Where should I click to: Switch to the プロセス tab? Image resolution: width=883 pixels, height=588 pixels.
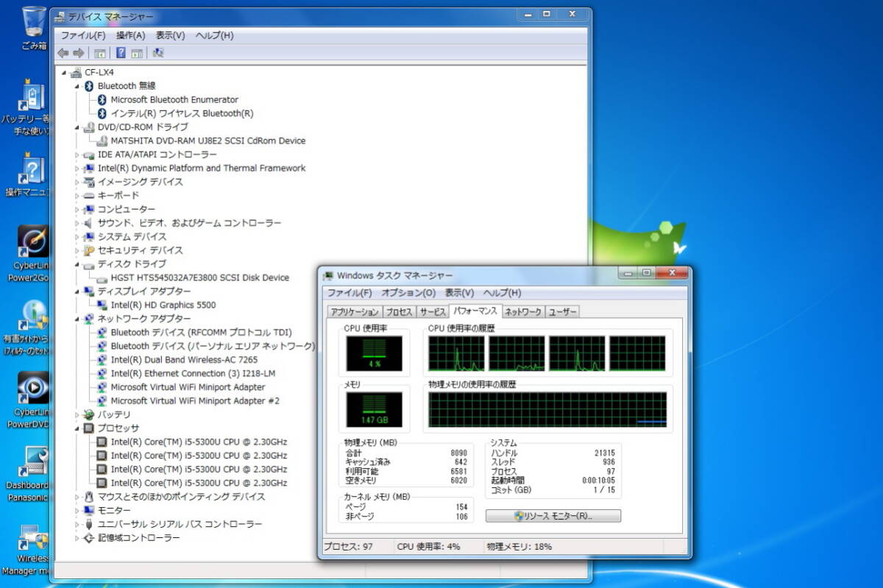(x=399, y=312)
